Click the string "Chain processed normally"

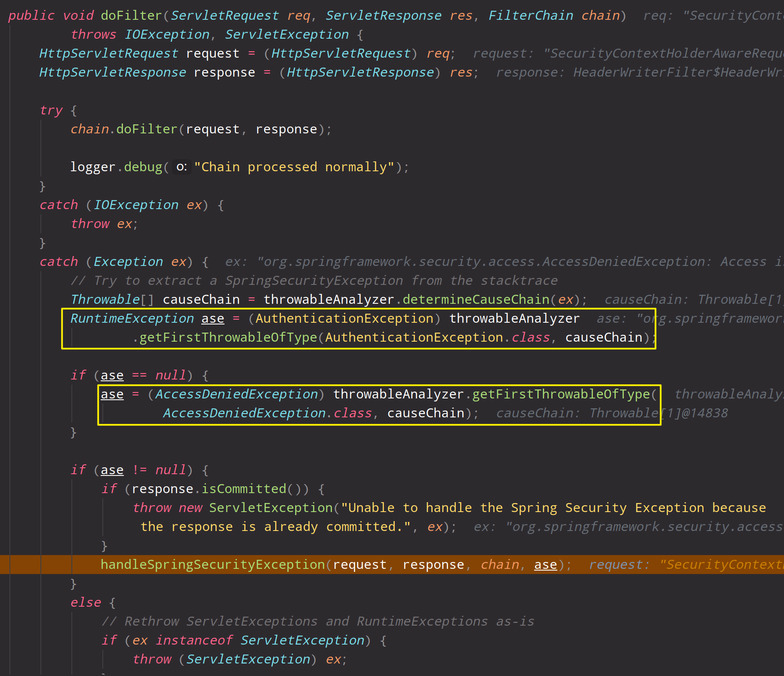click(x=294, y=167)
